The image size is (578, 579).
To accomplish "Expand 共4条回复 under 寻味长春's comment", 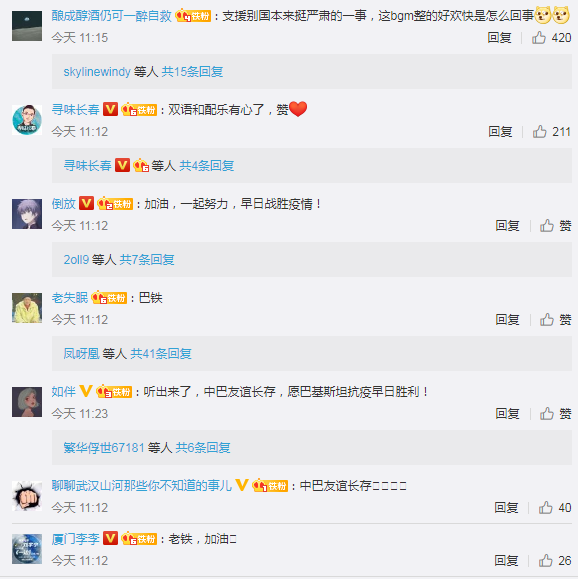I will [x=206, y=165].
